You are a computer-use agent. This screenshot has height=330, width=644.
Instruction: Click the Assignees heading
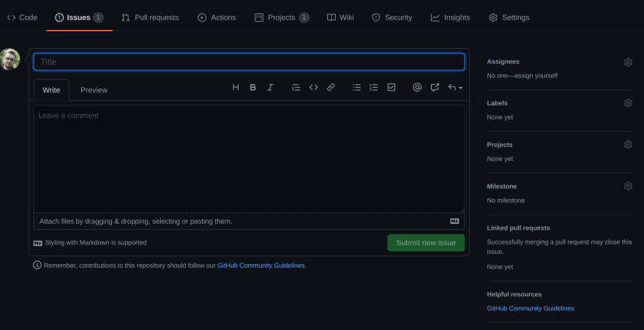(503, 61)
